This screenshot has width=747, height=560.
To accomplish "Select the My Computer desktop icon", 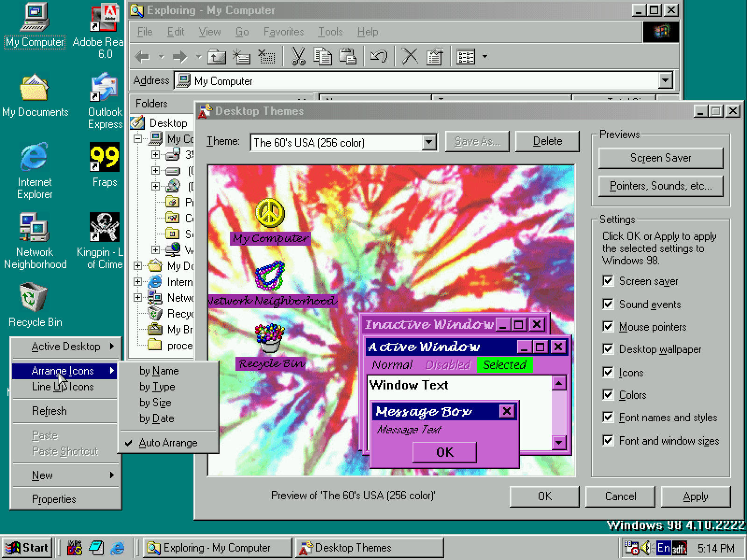I will (x=35, y=26).
